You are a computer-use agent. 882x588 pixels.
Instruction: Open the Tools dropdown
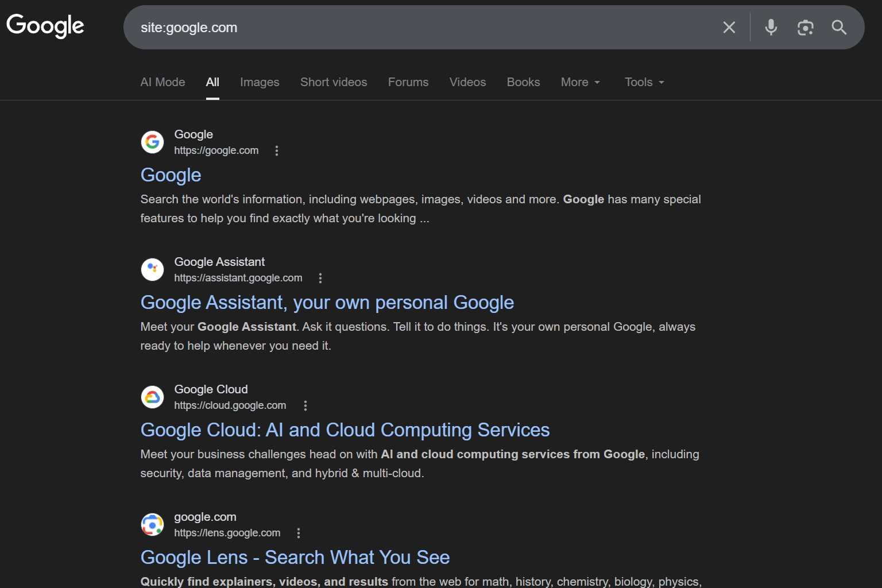(643, 82)
